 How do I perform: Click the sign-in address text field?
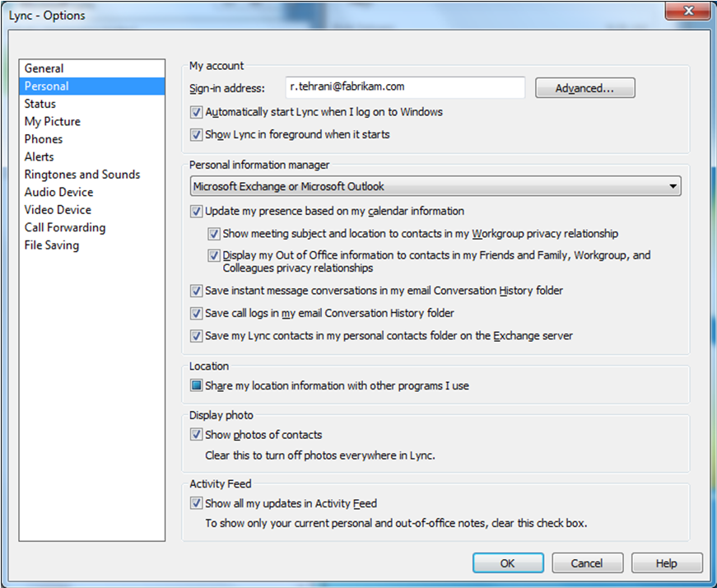(x=404, y=87)
